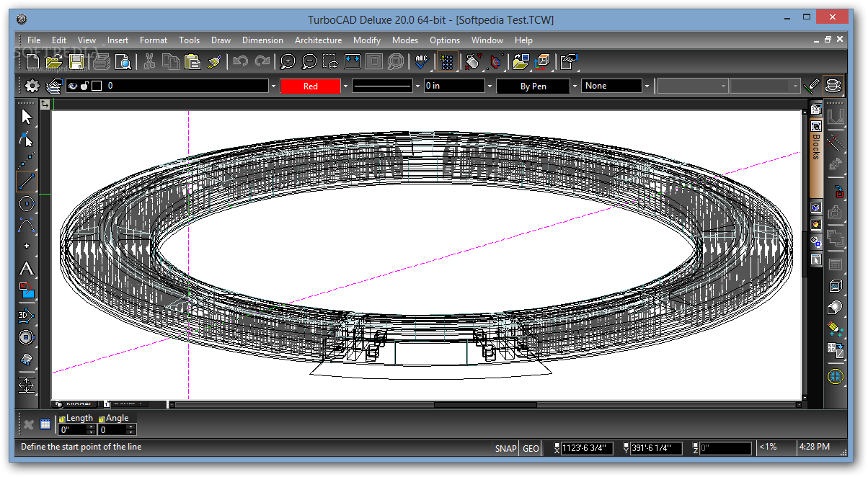Toggle the layer lock icon

(84, 86)
